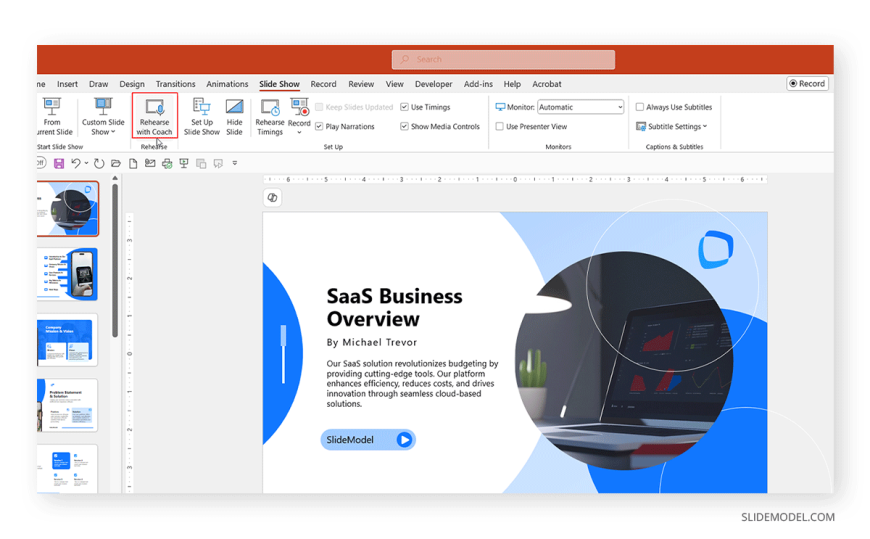
Task: Click the New blank document icon
Action: pyautogui.click(x=133, y=163)
